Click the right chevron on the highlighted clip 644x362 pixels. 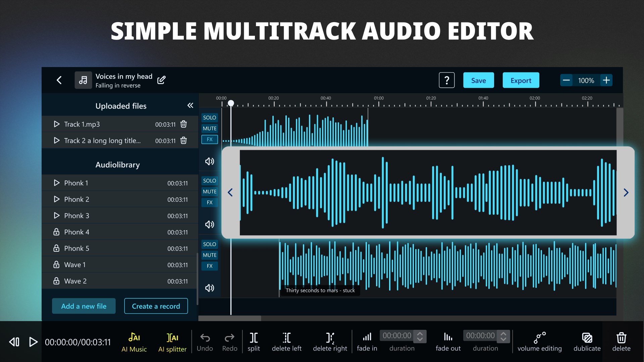point(626,192)
